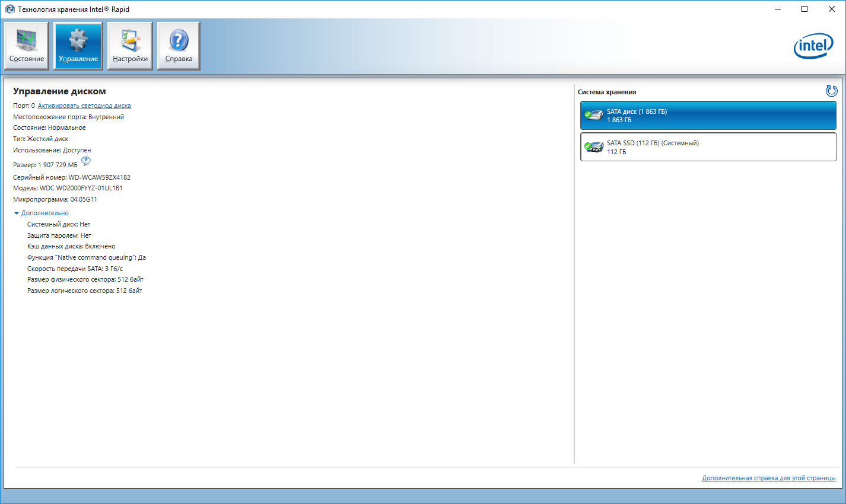Click the serial number WD-WCAW59ZX4182 line
Image resolution: width=846 pixels, height=504 pixels.
[x=72, y=177]
